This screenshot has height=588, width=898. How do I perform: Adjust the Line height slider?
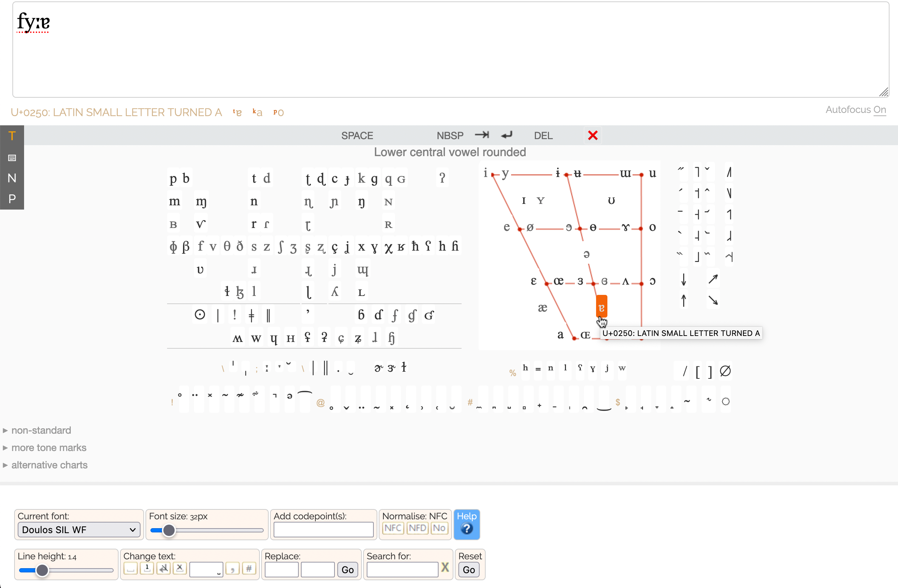pos(66,570)
